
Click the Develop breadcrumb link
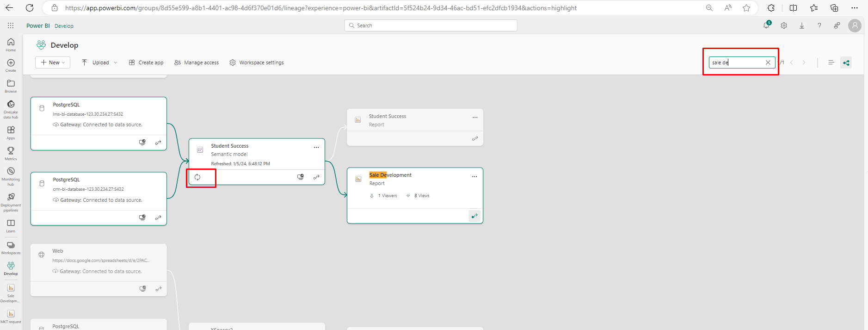coord(64,26)
